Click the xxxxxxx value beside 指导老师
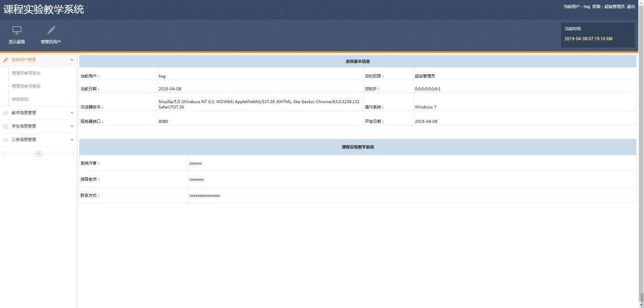Image resolution: width=644 pixels, height=308 pixels. pos(197,180)
